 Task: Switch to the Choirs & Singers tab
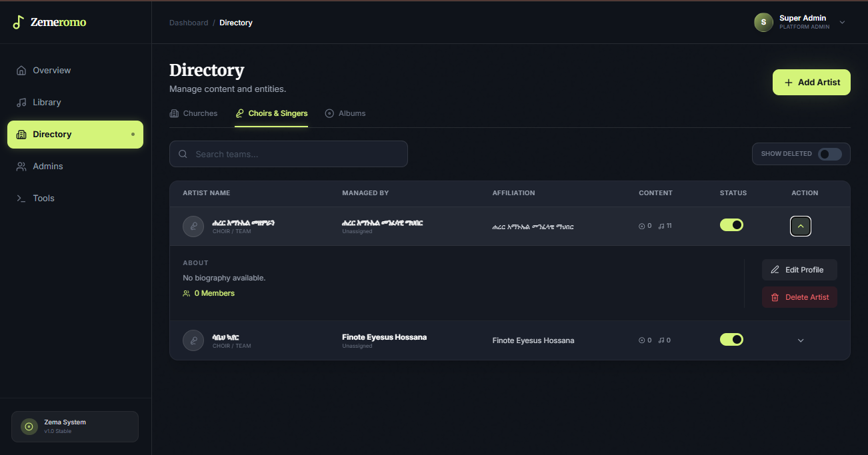coord(271,114)
